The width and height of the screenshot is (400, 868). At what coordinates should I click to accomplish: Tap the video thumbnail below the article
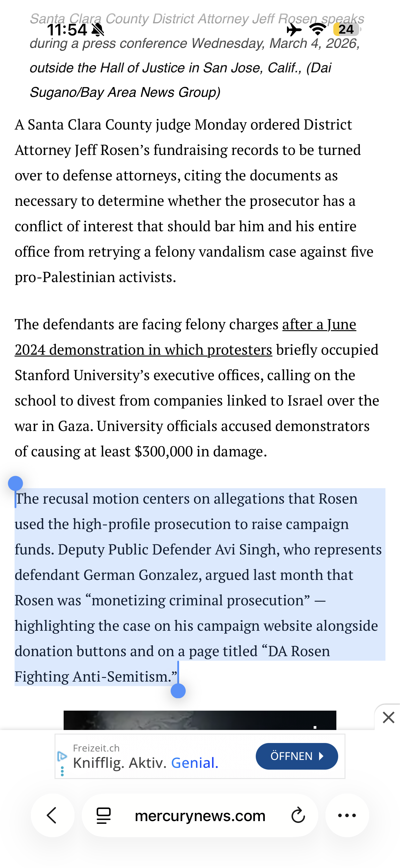(x=200, y=720)
